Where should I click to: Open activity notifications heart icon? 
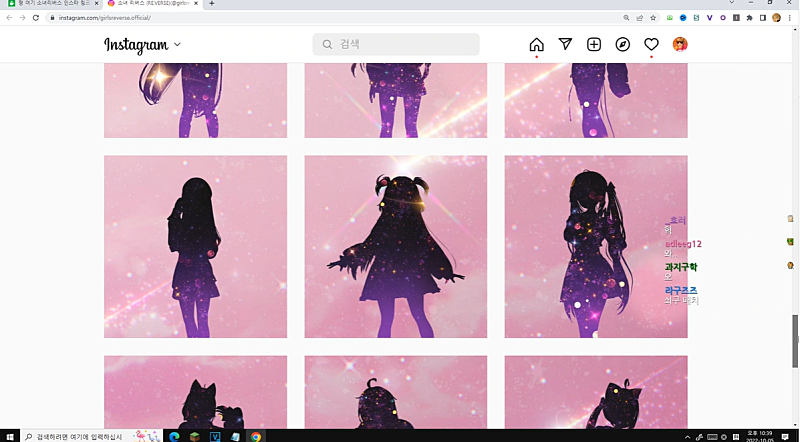[x=651, y=44]
